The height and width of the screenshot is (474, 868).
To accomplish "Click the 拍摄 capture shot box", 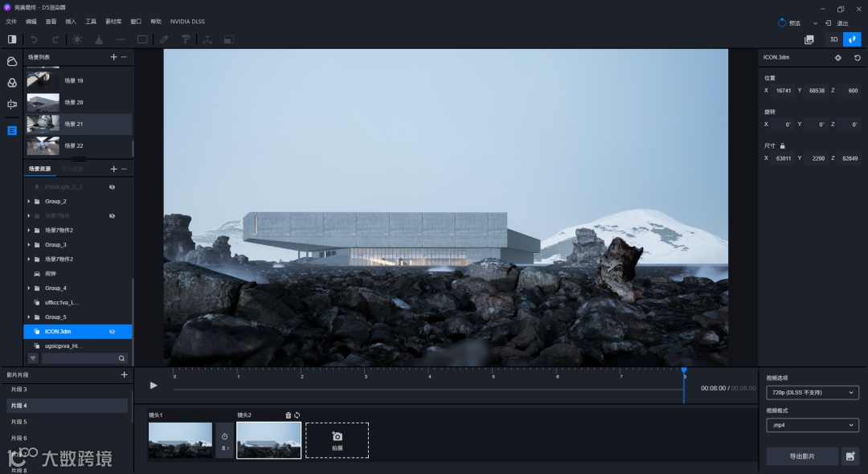I will pos(337,440).
